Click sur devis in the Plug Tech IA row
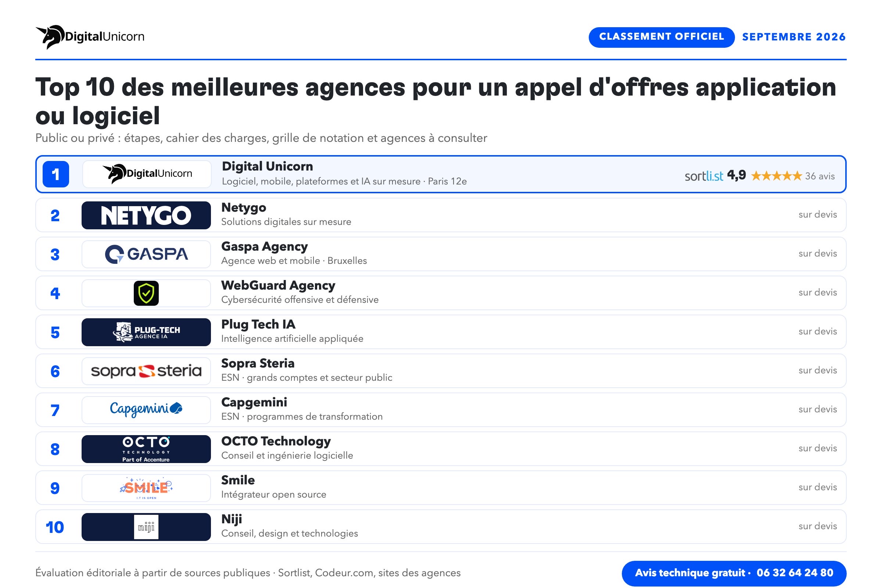The width and height of the screenshot is (882, 588). [817, 331]
